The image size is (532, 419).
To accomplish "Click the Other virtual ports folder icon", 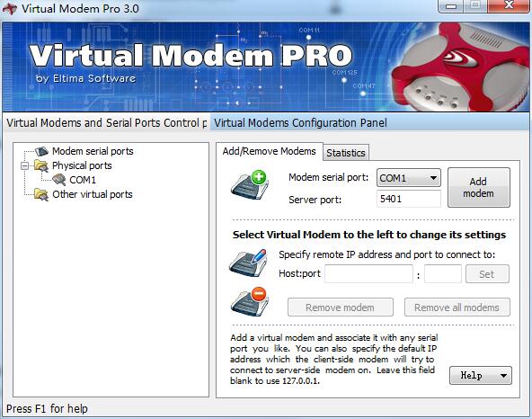I will pos(41,194).
